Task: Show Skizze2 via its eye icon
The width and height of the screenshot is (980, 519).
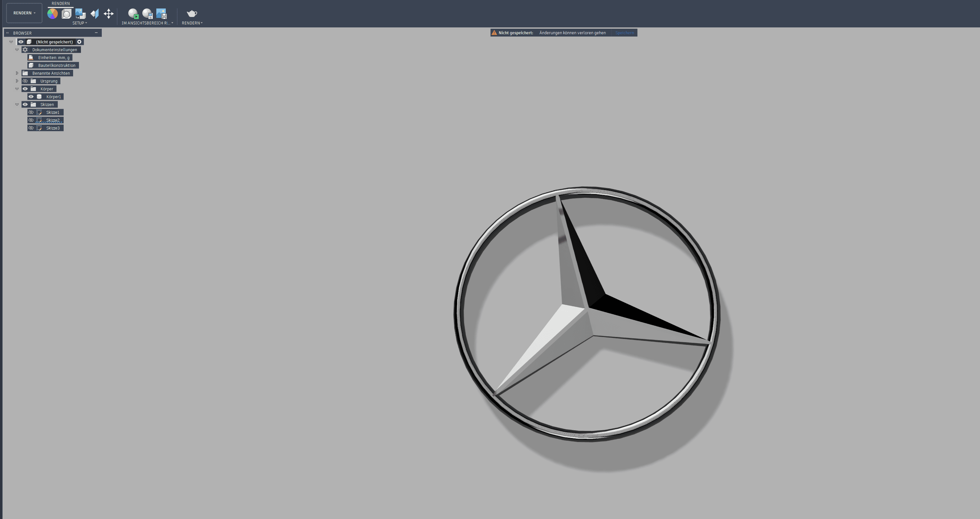Action: point(31,120)
